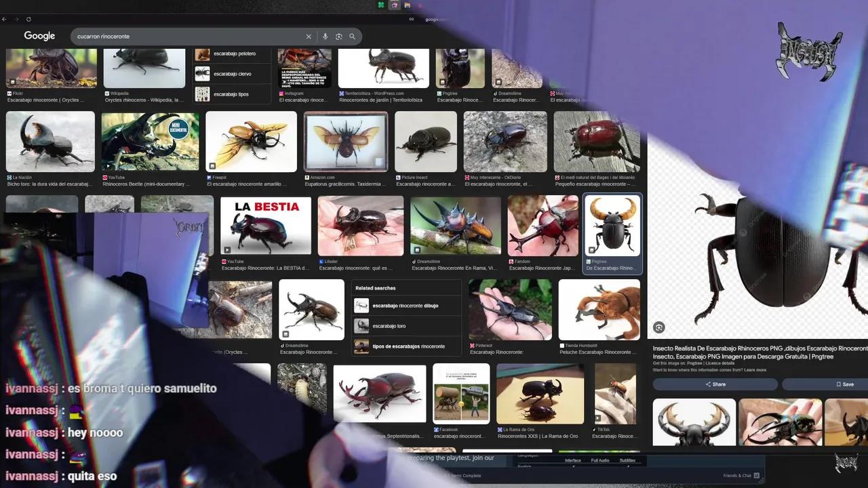Open the TikTok beetle thumbnail
Viewport: 868px width, 488px height.
point(615,394)
